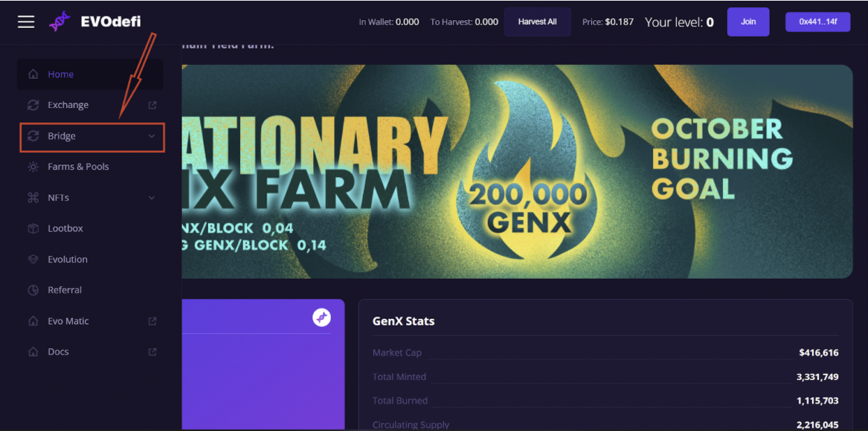Open Exchange external link icon

pyautogui.click(x=152, y=105)
